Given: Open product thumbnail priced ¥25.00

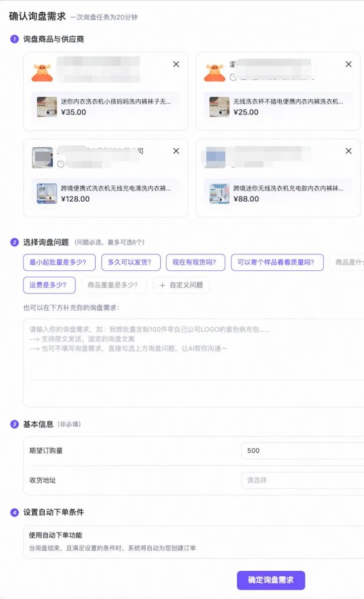Looking at the screenshot, I should (x=219, y=106).
